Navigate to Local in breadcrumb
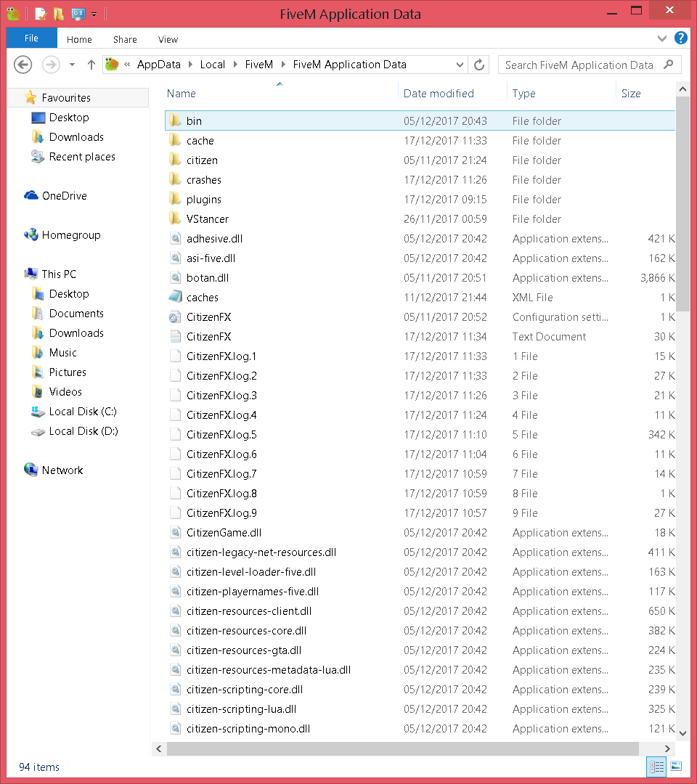 click(x=213, y=65)
